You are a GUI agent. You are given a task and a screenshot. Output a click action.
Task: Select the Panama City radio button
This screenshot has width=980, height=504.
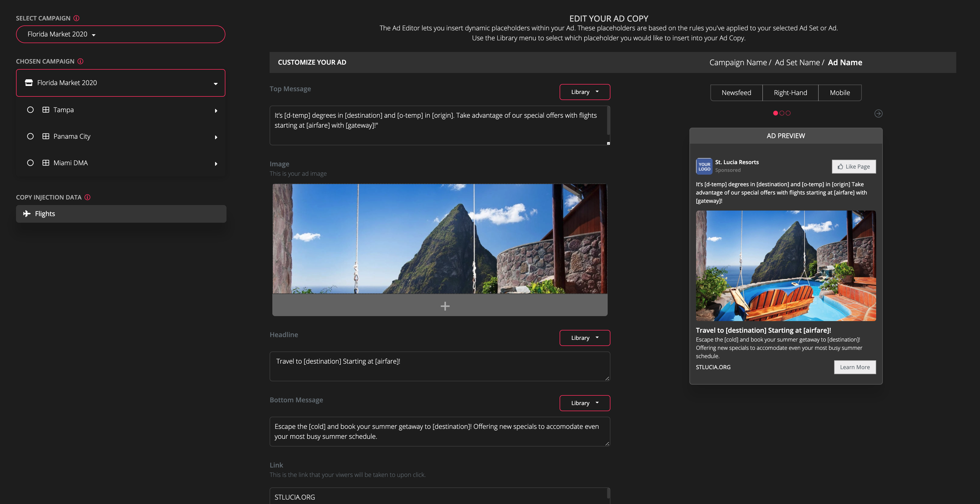pos(30,136)
